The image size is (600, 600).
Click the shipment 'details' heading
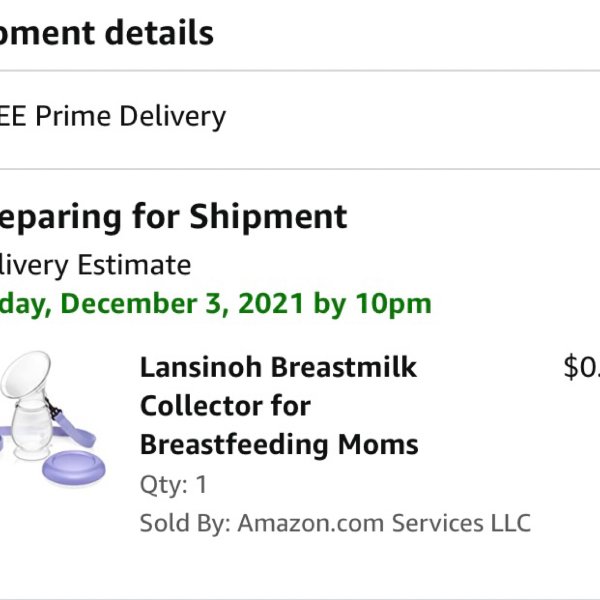coord(159,33)
